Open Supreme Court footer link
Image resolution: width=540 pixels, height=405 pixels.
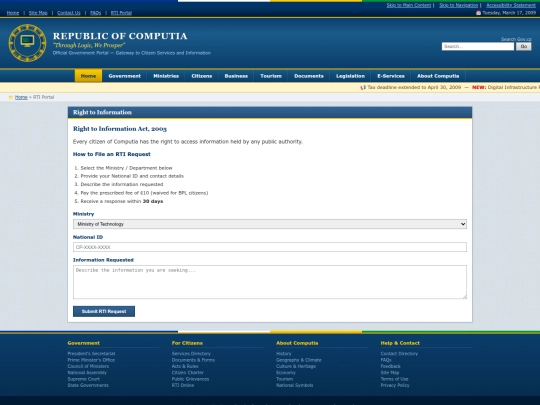pyautogui.click(x=84, y=379)
